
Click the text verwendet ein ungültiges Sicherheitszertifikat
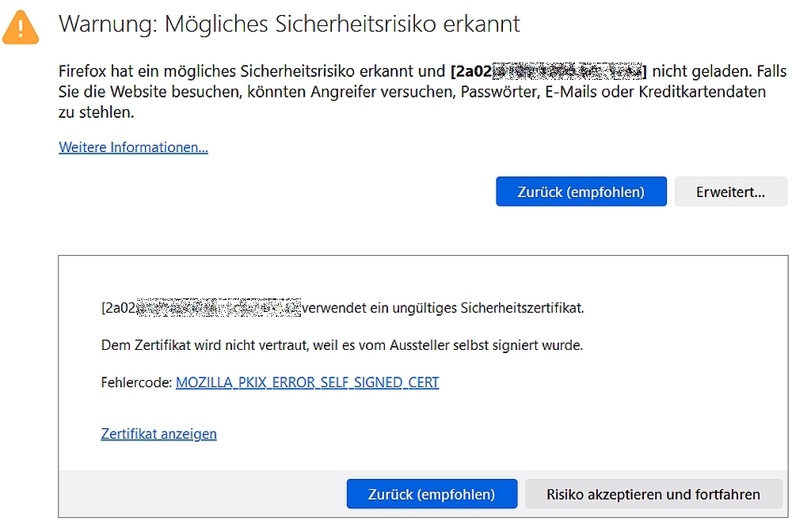pos(444,307)
